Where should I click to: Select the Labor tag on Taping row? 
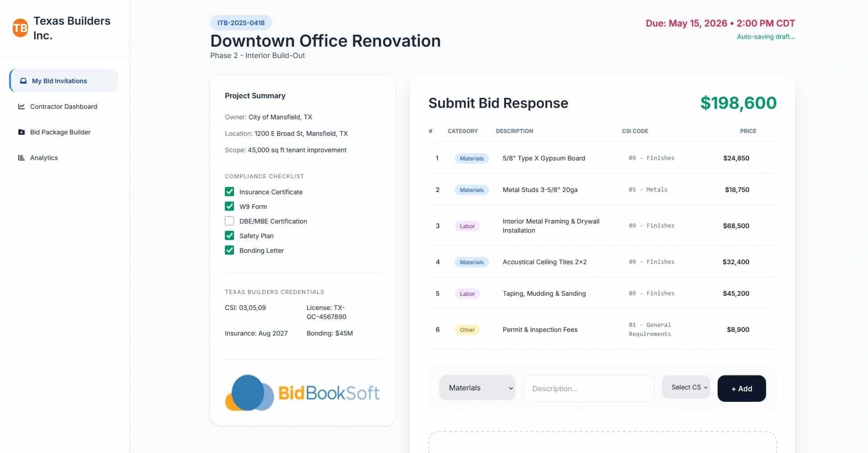pos(467,294)
